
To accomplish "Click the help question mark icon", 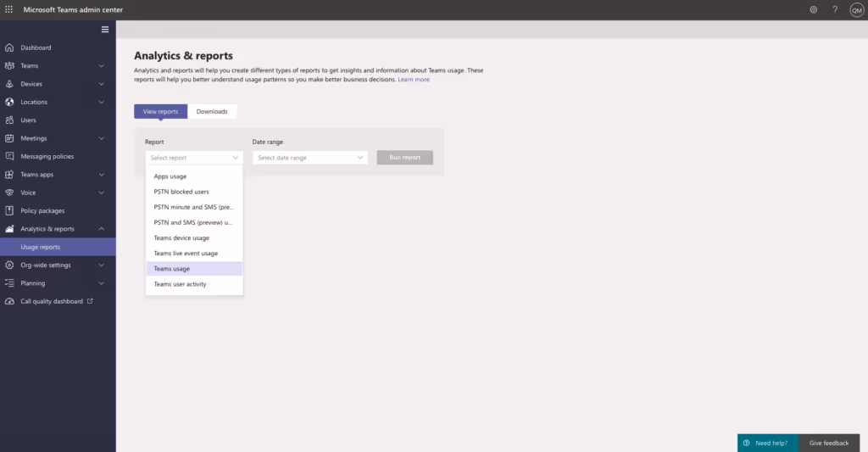I will [835, 9].
